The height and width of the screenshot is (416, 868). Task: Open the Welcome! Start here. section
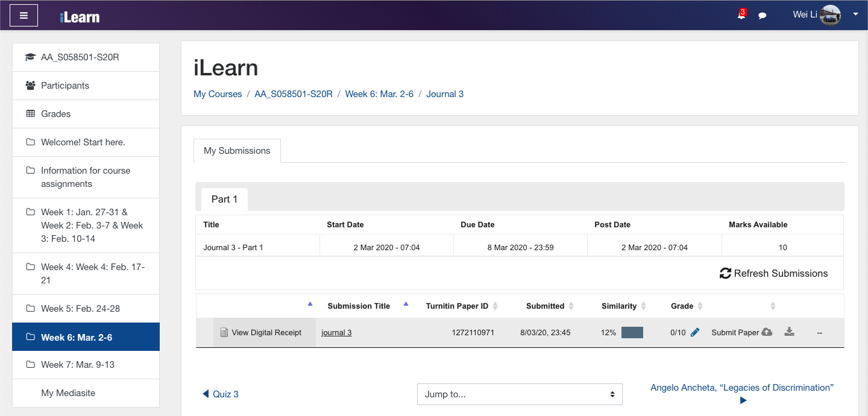[x=86, y=142]
